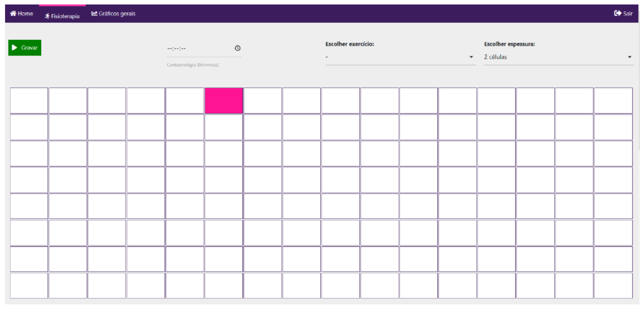This screenshot has width=644, height=310.
Task: Click the Gráficos gerais chart icon
Action: pos(94,13)
